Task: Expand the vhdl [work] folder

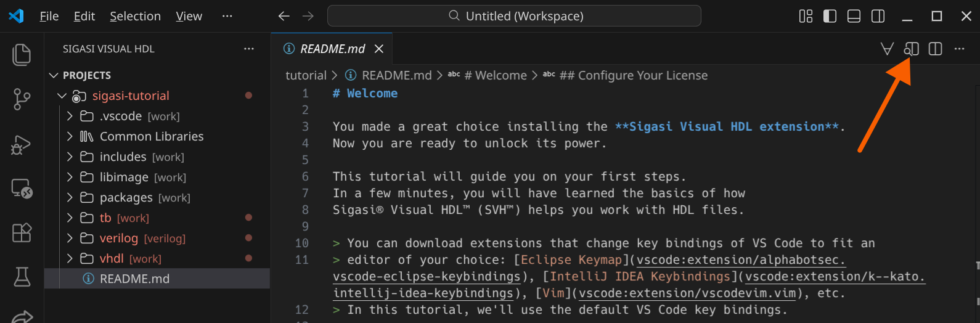Action: point(70,258)
